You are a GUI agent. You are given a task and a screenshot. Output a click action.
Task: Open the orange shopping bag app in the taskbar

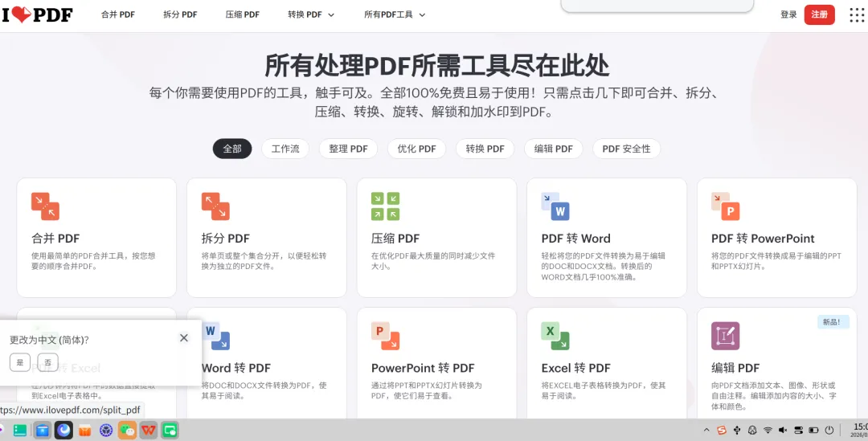[84, 430]
